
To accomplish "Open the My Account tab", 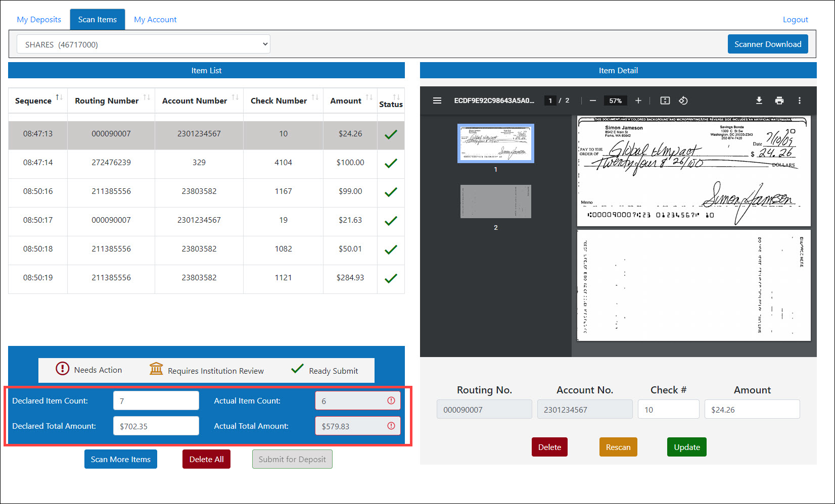I will pyautogui.click(x=155, y=20).
